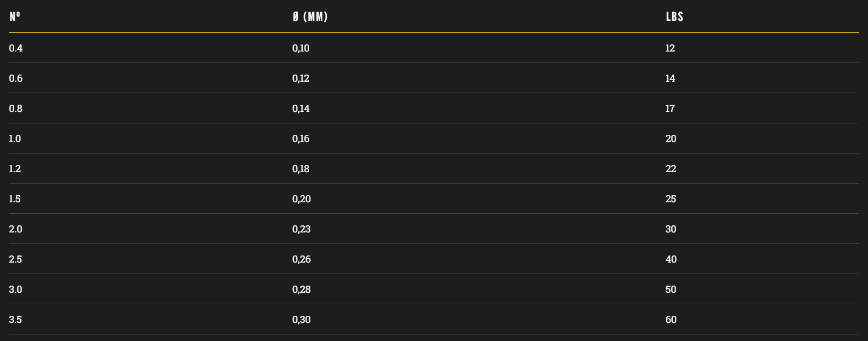This screenshot has height=341, width=868.
Task: Select the 3.5 line number cell
Action: (15, 320)
